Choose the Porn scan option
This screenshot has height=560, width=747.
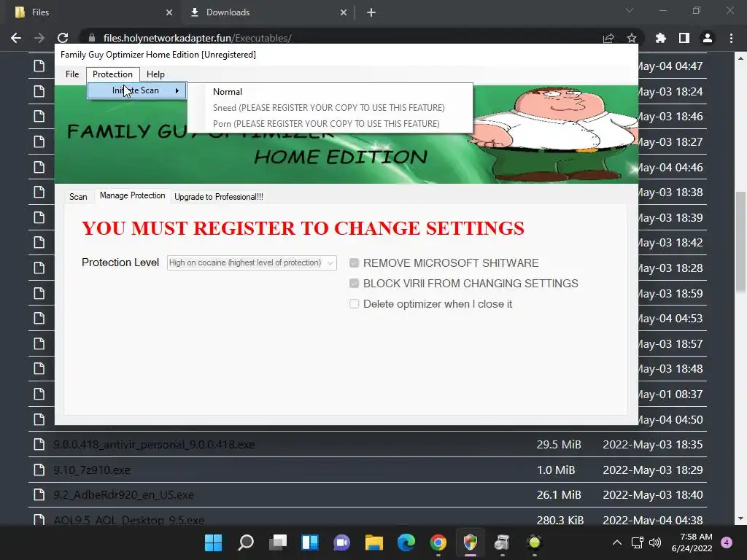pos(326,124)
